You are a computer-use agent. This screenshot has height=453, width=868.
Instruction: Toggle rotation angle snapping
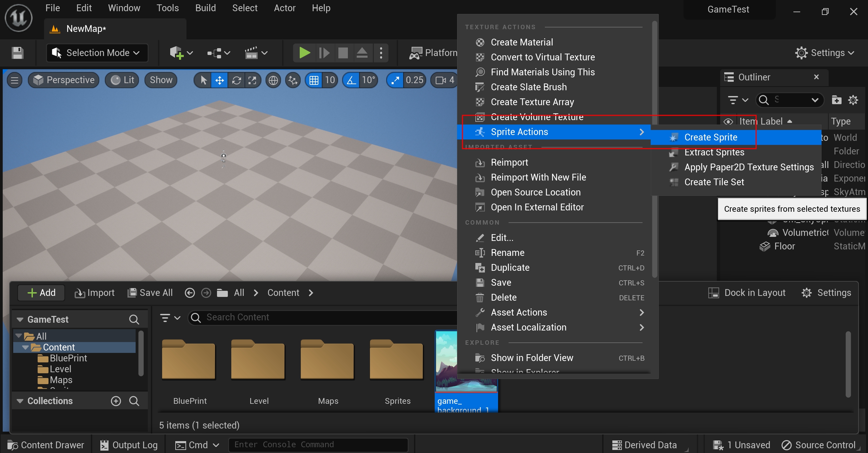(x=351, y=80)
